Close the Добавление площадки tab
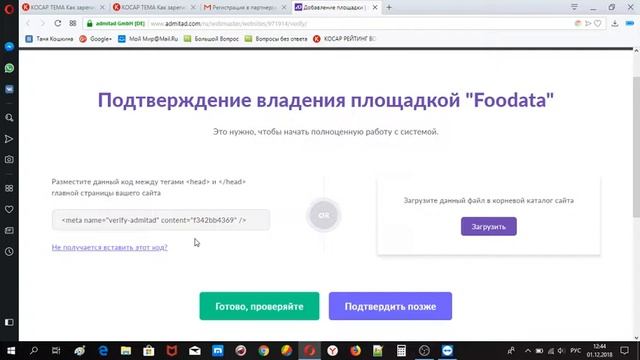Image resolution: width=640 pixels, height=360 pixels. [375, 7]
